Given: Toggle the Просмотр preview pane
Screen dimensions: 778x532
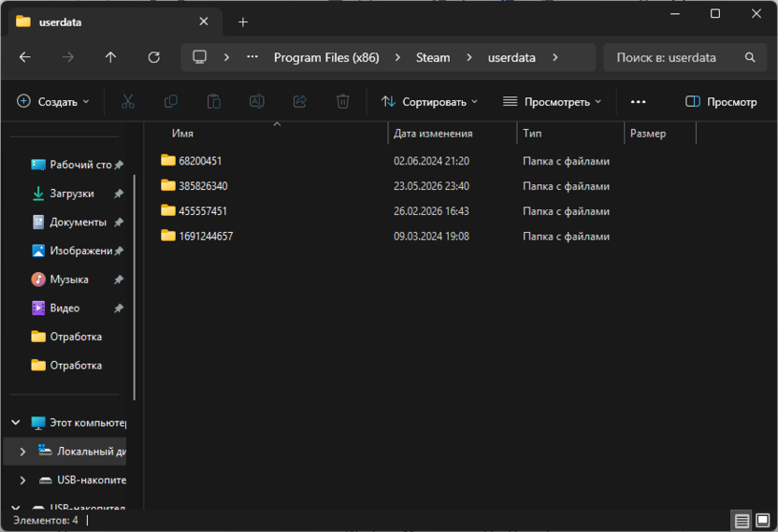Looking at the screenshot, I should click(721, 102).
